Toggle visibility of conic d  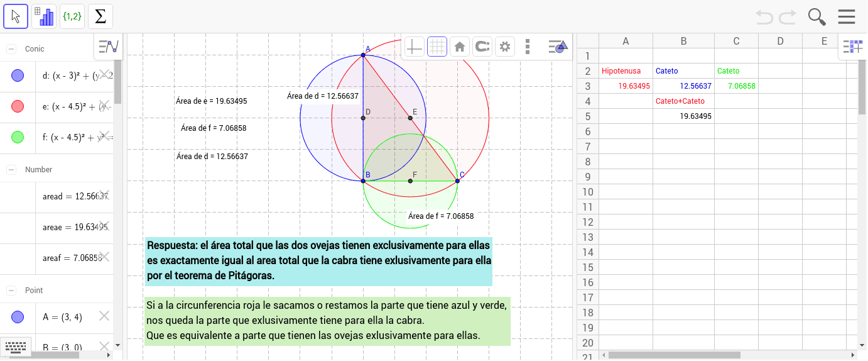[18, 76]
